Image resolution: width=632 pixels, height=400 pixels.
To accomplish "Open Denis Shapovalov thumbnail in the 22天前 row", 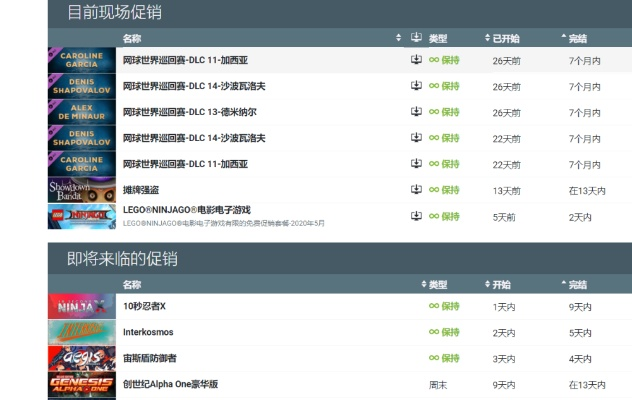I will pos(82,138).
